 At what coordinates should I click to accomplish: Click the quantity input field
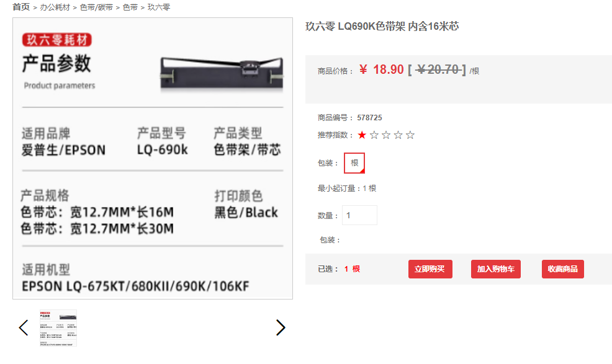359,215
